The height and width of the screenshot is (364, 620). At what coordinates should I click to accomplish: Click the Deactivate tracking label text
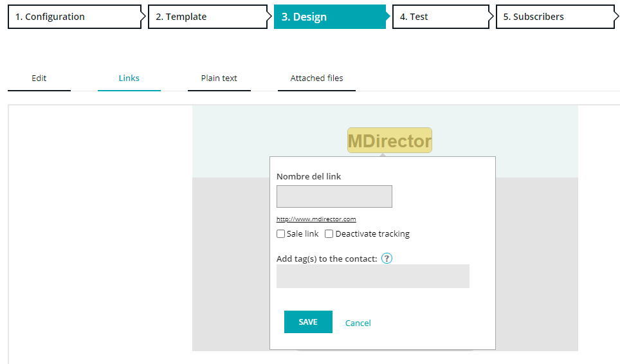[x=372, y=234]
